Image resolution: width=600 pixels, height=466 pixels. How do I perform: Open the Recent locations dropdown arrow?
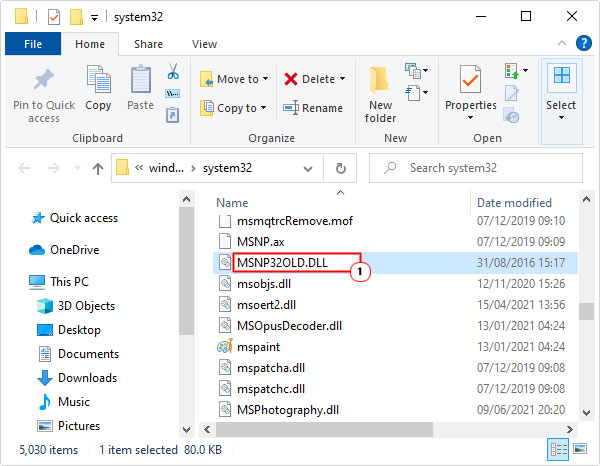point(77,168)
